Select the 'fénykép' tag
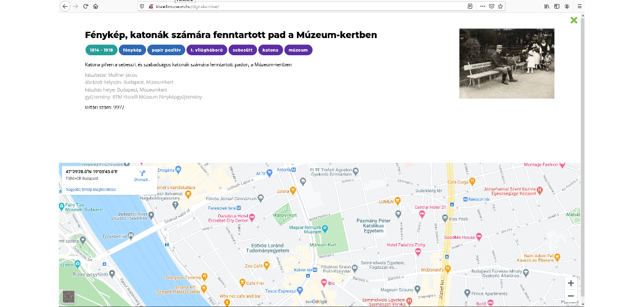 pos(132,50)
